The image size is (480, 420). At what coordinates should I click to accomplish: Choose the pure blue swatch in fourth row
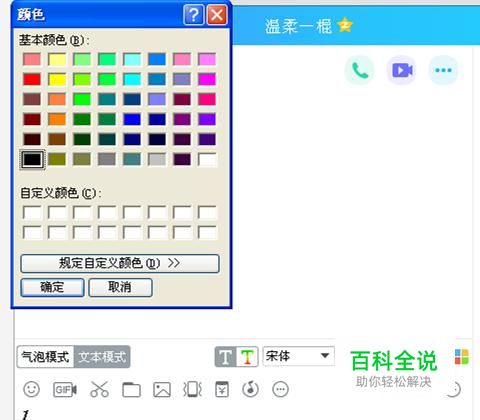coord(132,119)
